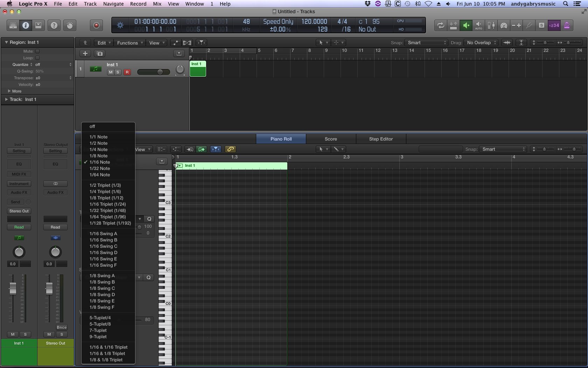Toggle the 1234 Count-in button
This screenshot has width=588, height=368.
(554, 25)
